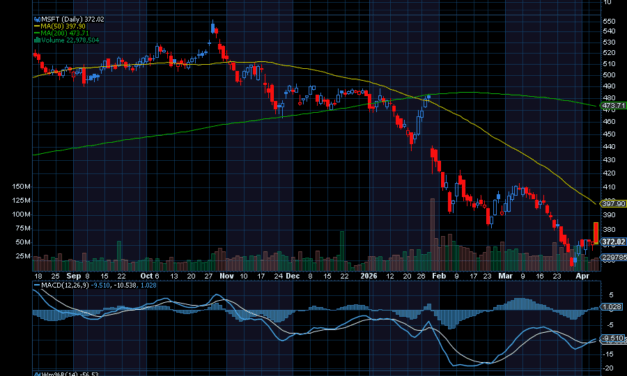Click the MSFT ticker icon in the legend

pos(37,19)
